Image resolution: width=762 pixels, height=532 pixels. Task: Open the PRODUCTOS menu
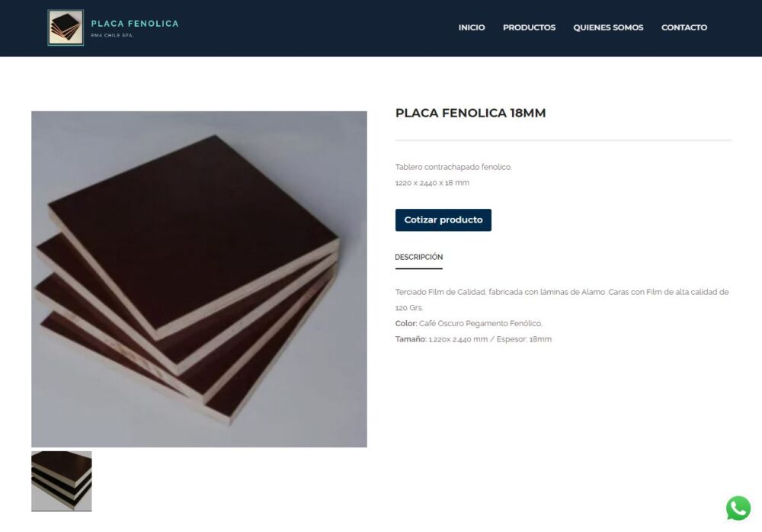(x=529, y=27)
